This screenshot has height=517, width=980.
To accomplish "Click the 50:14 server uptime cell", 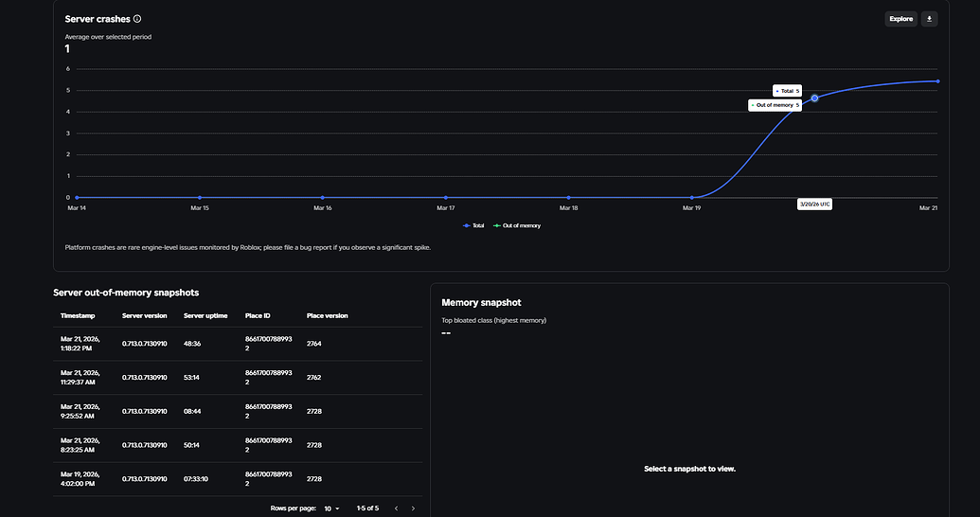I will (x=191, y=445).
